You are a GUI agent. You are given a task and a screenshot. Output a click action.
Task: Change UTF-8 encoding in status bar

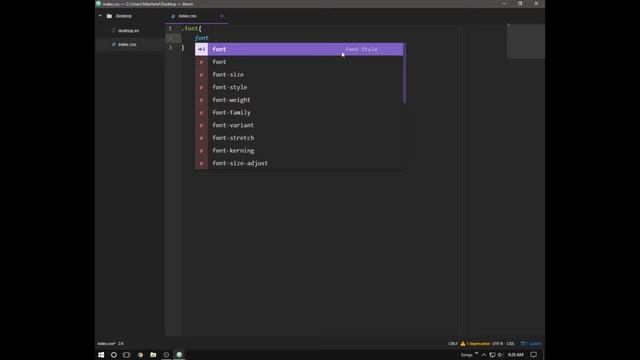click(x=497, y=344)
